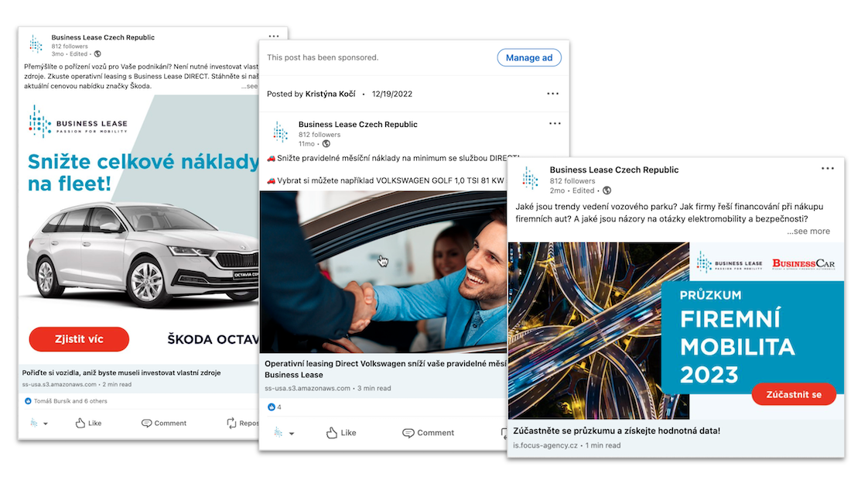This screenshot has height=484, width=868.
Task: Click the 'is.focus-agency.cz' source text
Action: point(545,445)
